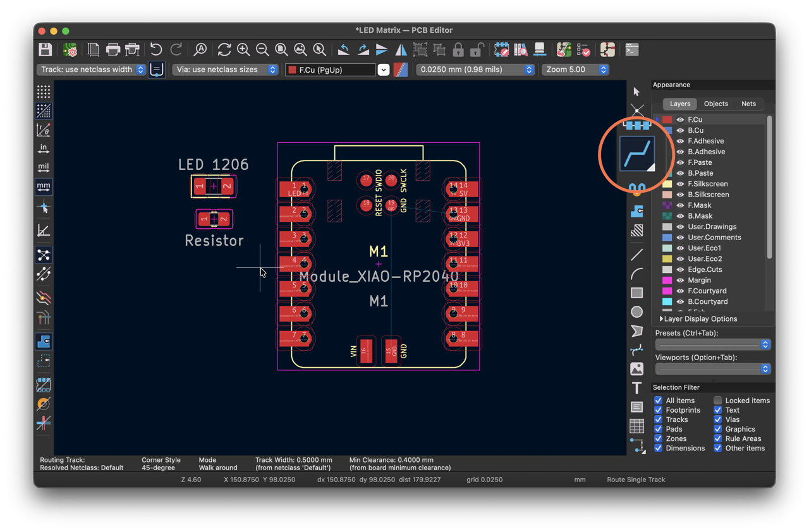Click the Undo arrow icon

156,49
